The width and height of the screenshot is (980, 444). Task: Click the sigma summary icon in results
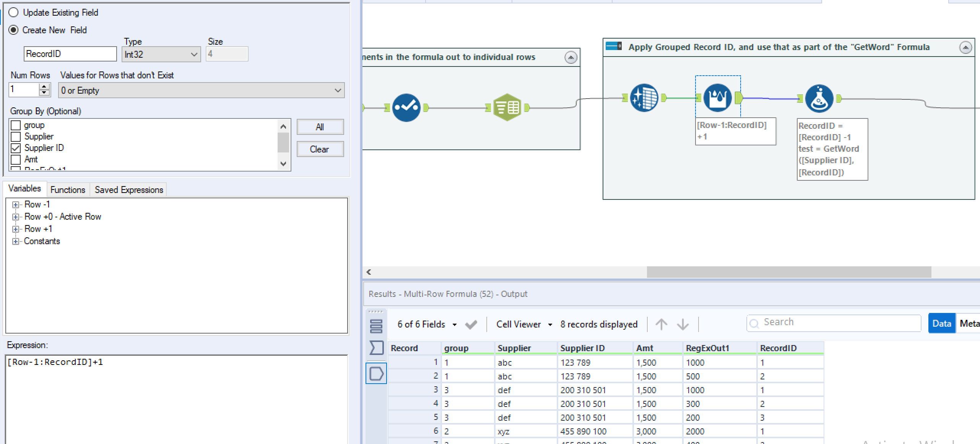click(x=376, y=348)
